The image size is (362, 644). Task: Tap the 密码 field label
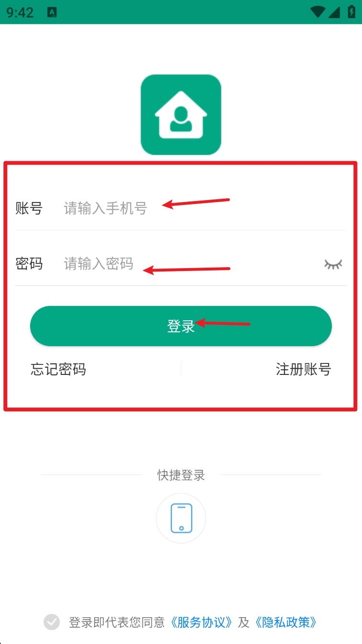(29, 264)
